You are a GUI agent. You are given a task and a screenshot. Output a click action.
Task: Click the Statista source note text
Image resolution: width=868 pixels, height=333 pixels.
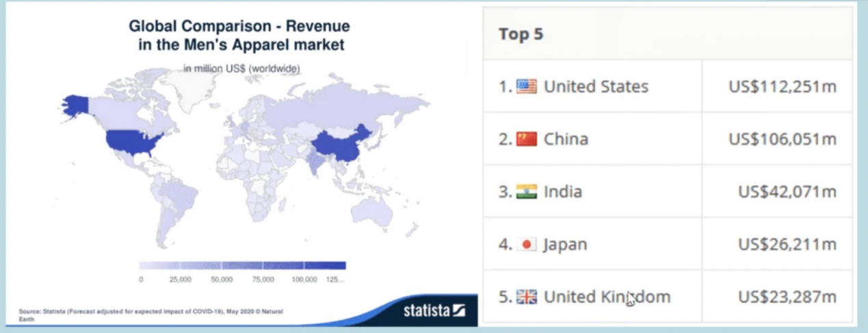150,314
